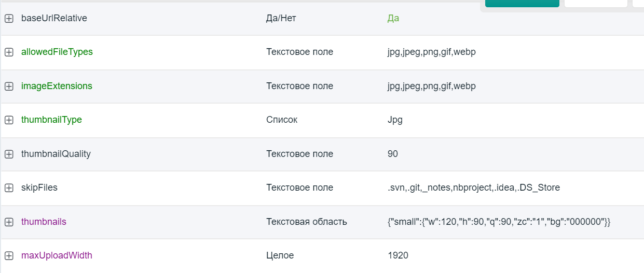Open the thumbnailType Jpg list value

[395, 120]
